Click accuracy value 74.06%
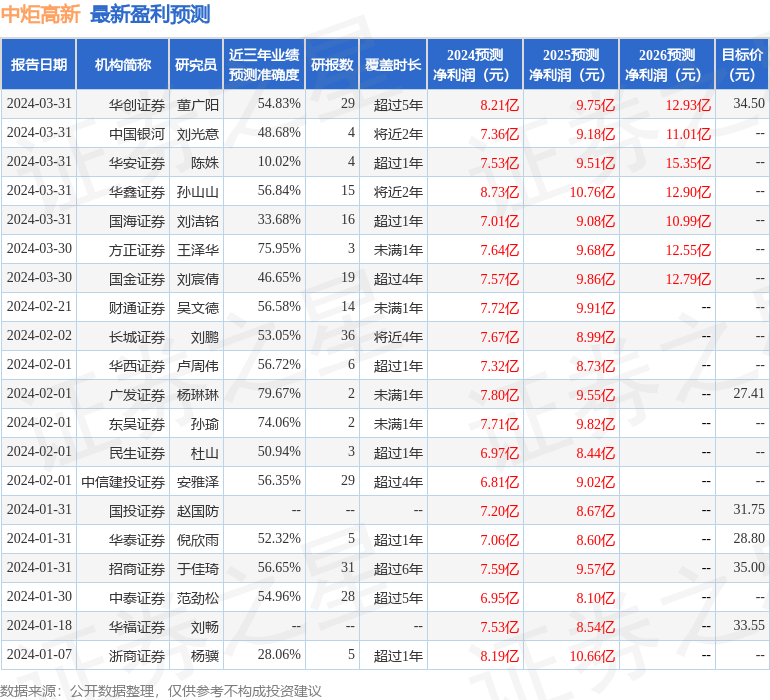This screenshot has width=770, height=700. (x=279, y=422)
